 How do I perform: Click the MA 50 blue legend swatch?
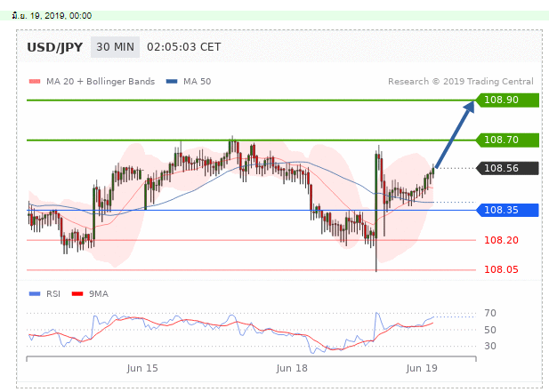[172, 82]
